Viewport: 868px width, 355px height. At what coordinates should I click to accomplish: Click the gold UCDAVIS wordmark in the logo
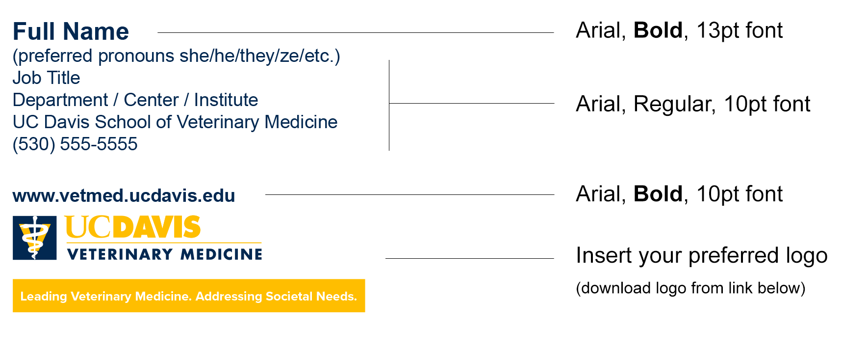132,227
